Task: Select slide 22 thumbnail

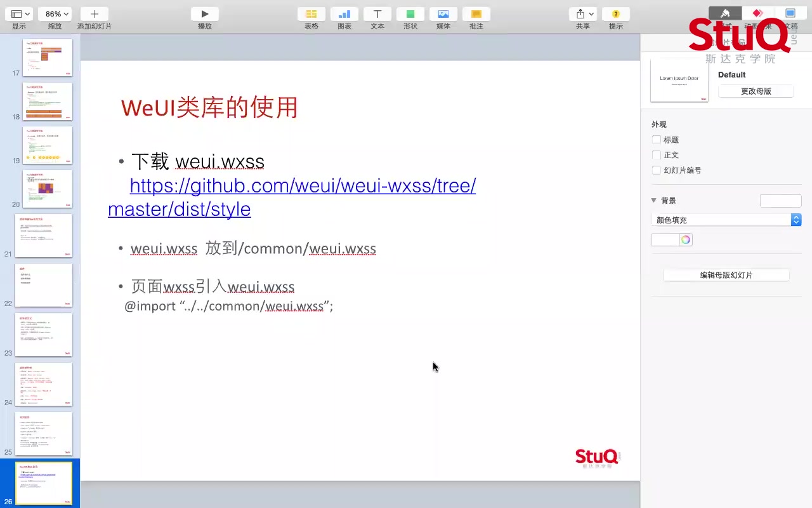Action: [x=44, y=285]
